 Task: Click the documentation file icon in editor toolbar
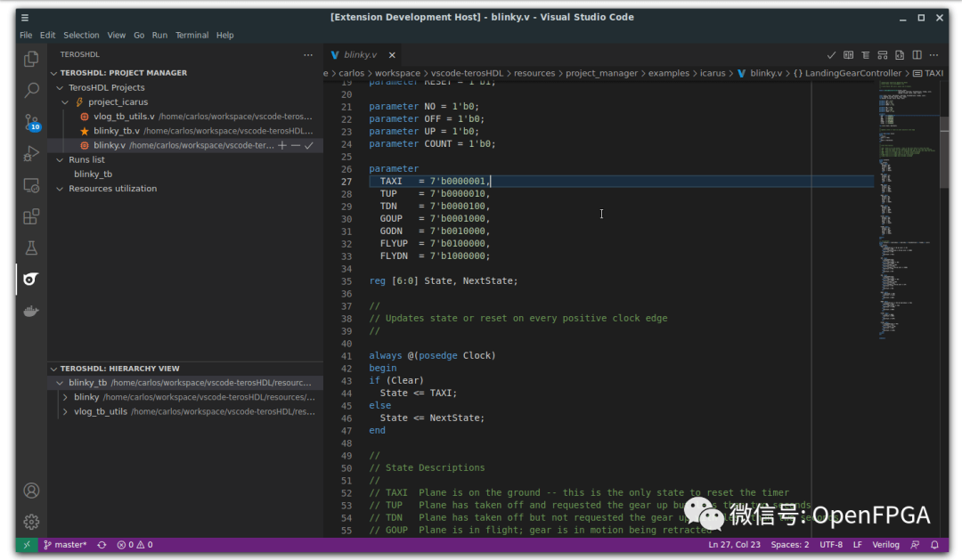(x=900, y=55)
